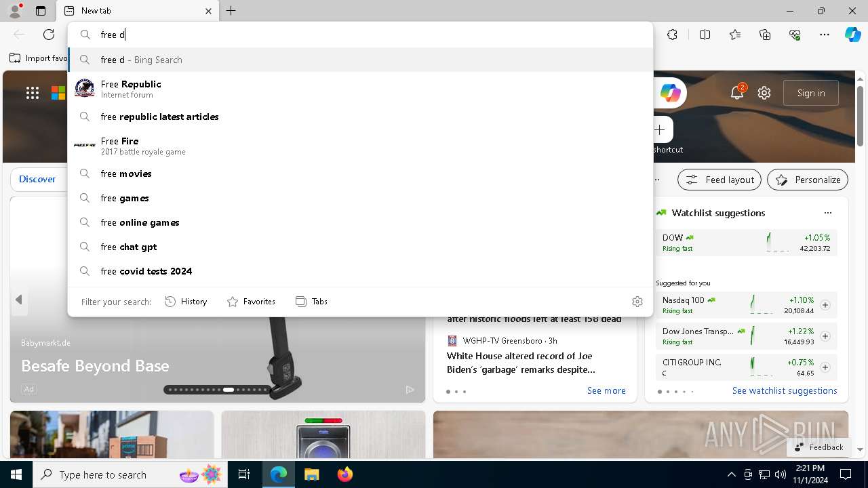This screenshot has width=868, height=488.
Task: Add Nasdaq 100 to watchlist
Action: 825,305
